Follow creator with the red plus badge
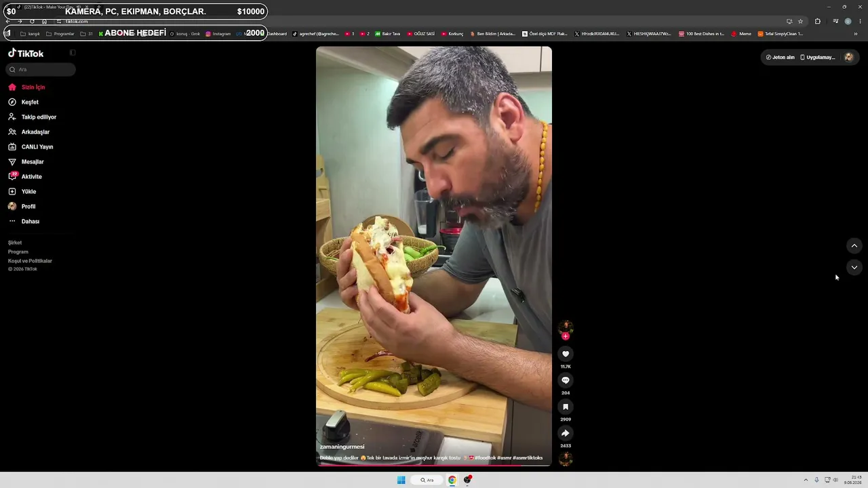The height and width of the screenshot is (488, 868). [566, 336]
